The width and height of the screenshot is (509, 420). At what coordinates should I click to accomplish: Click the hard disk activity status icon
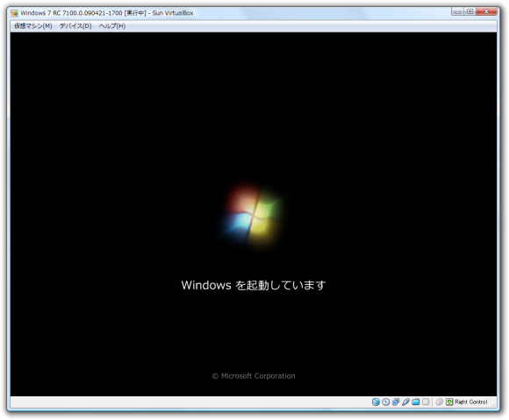pos(376,402)
